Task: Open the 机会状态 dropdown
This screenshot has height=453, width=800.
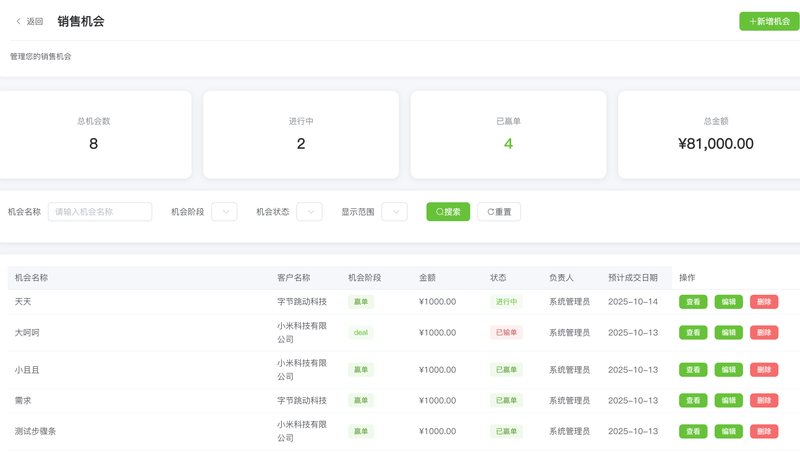Action: [310, 212]
